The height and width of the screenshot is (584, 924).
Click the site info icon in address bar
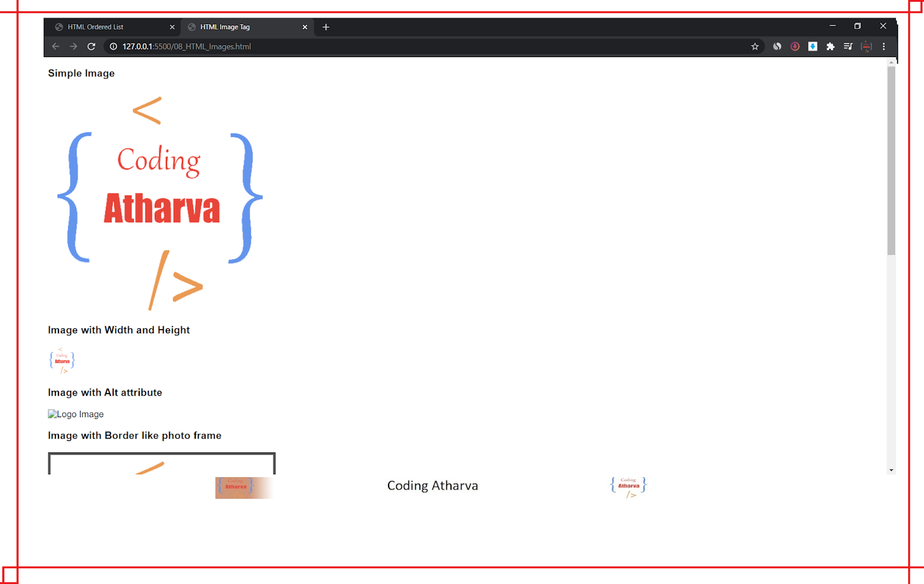coord(113,46)
